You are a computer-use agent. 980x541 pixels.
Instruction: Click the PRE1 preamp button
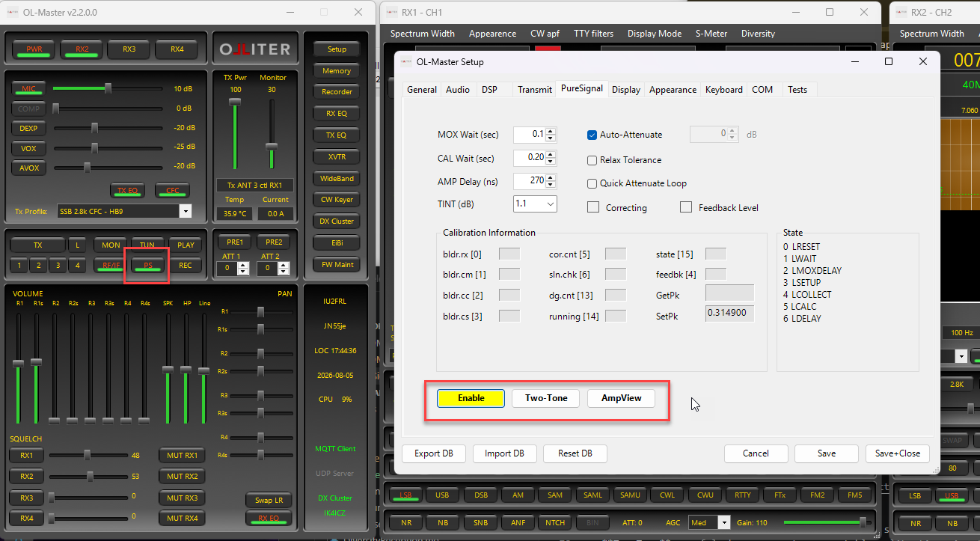click(x=234, y=242)
